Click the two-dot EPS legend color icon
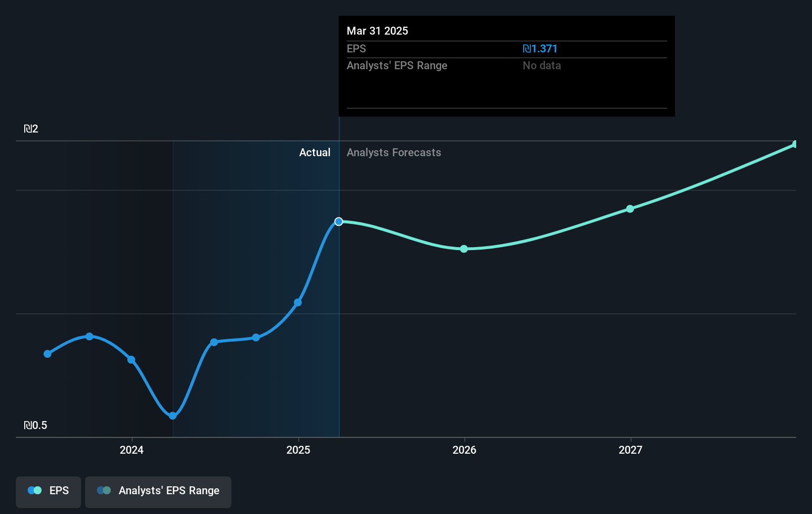The height and width of the screenshot is (514, 812). [x=35, y=490]
